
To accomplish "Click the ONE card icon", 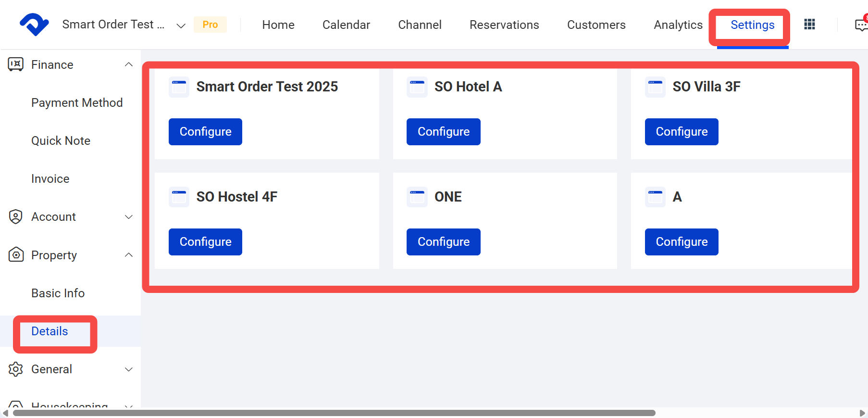I will pos(417,197).
